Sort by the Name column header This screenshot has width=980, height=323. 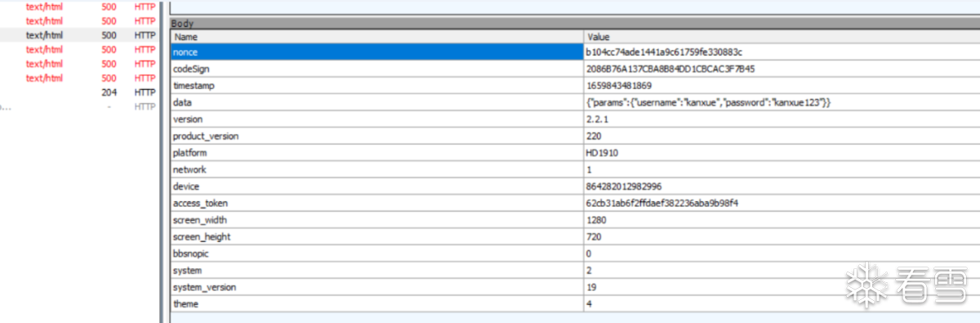[376, 37]
